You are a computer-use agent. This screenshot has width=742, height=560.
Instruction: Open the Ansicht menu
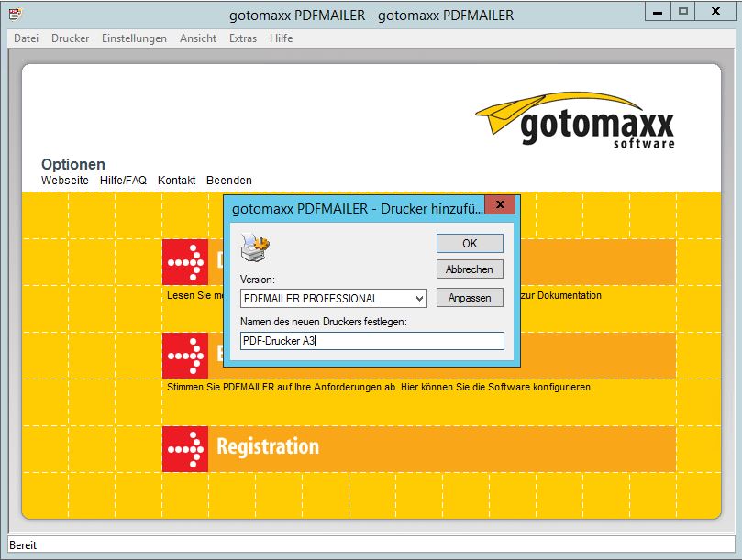coord(198,38)
